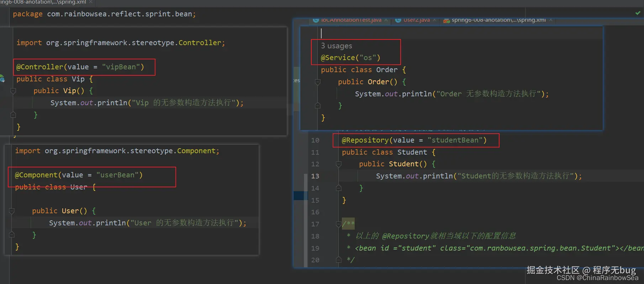Click the fold end marker on line 14
Viewport: 644px width, 284px height.
tap(338, 188)
